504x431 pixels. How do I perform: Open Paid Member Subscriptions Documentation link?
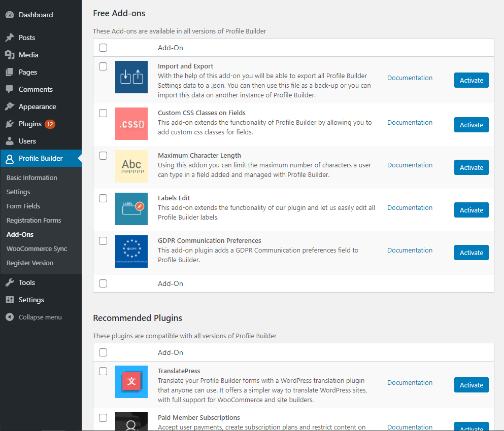(x=410, y=427)
